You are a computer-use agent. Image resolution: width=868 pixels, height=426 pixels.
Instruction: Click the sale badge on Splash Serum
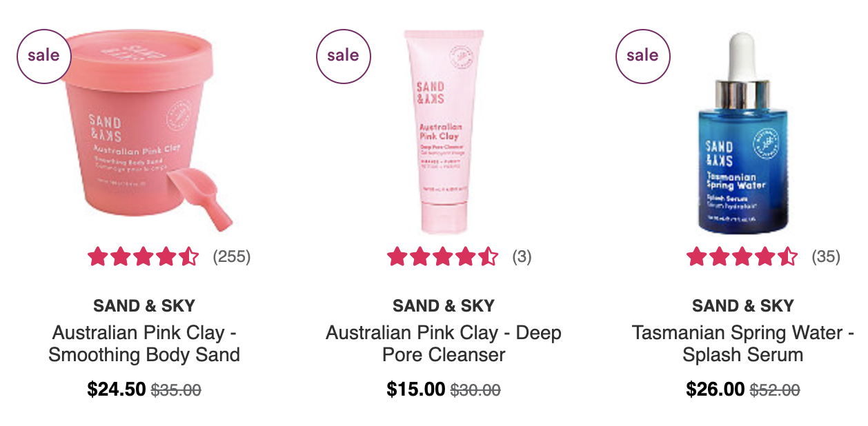[x=642, y=56]
